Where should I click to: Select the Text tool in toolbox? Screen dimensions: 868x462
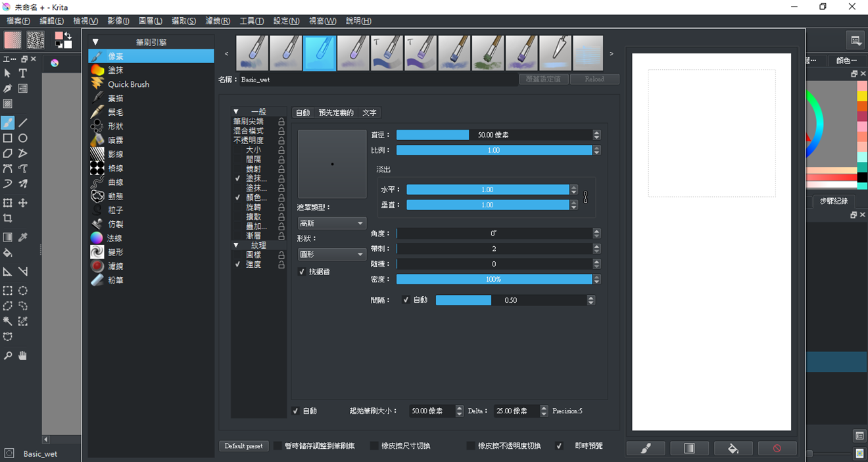[23, 73]
